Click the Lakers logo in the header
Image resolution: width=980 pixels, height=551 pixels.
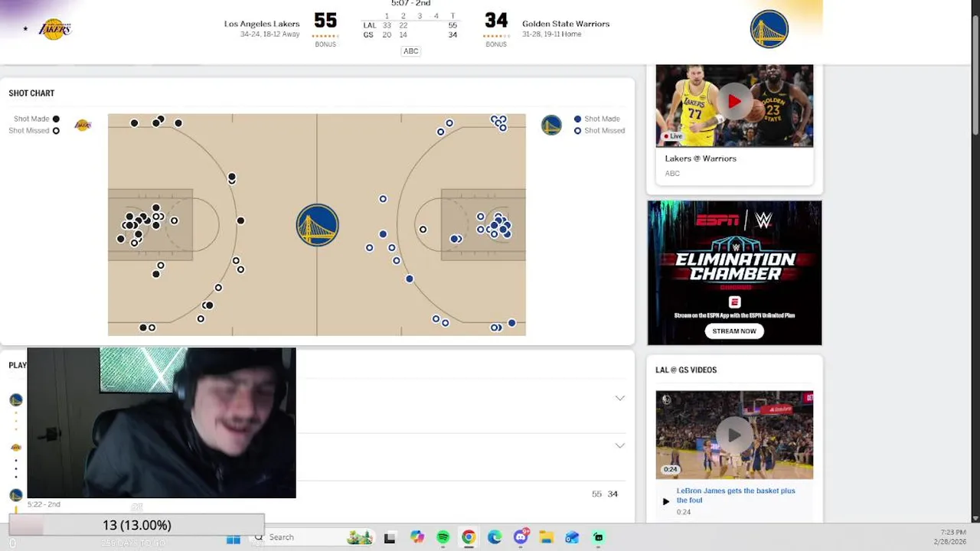pyautogui.click(x=54, y=29)
